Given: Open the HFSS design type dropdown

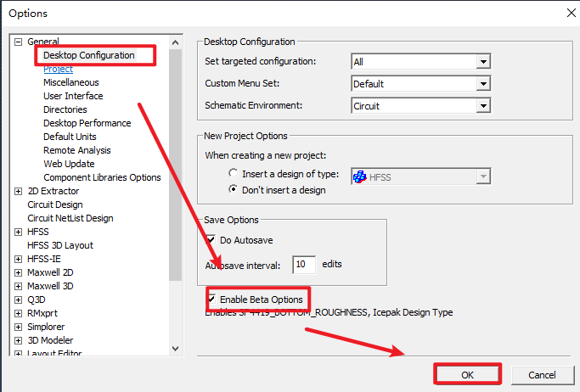Looking at the screenshot, I should tap(483, 177).
